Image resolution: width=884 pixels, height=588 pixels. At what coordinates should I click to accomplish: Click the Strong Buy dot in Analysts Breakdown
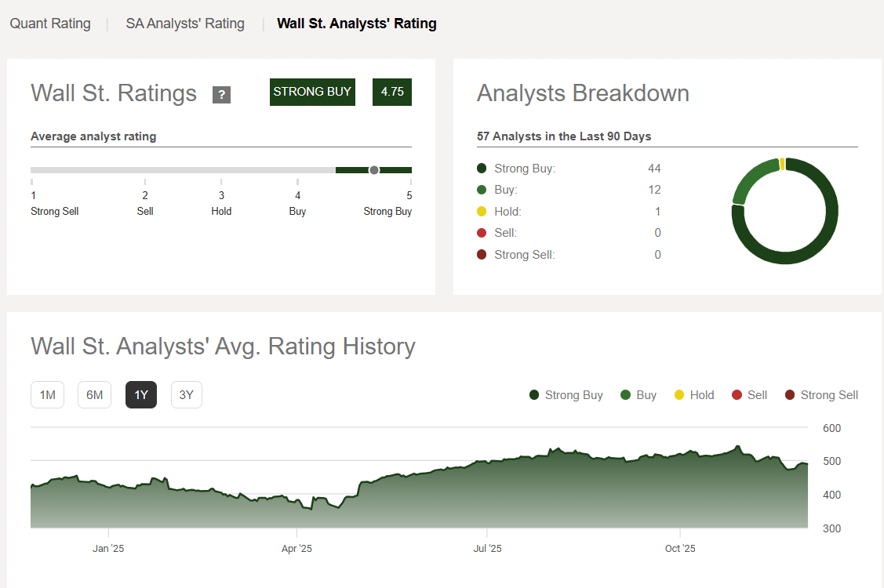[482, 169]
